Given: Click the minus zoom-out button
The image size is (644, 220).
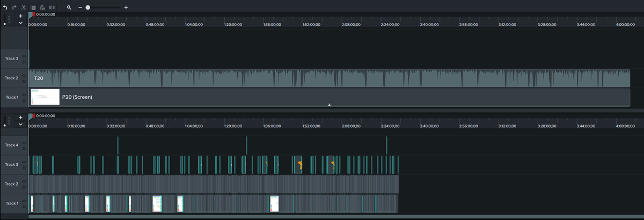Looking at the screenshot, I should [x=80, y=8].
